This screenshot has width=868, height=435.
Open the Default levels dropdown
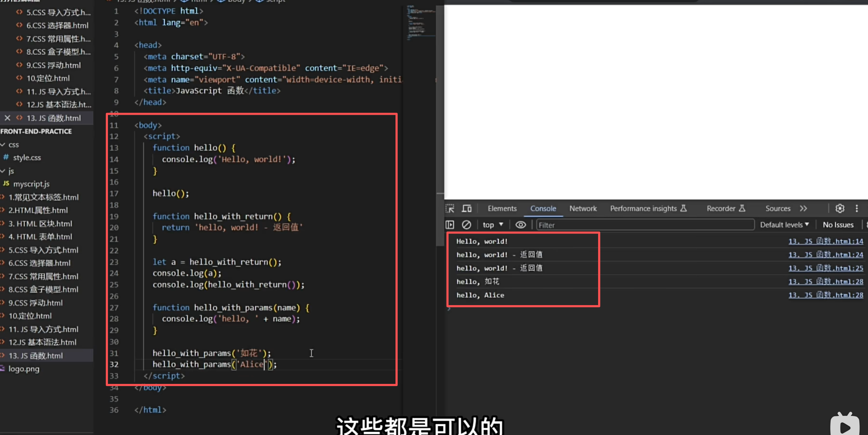click(x=784, y=225)
